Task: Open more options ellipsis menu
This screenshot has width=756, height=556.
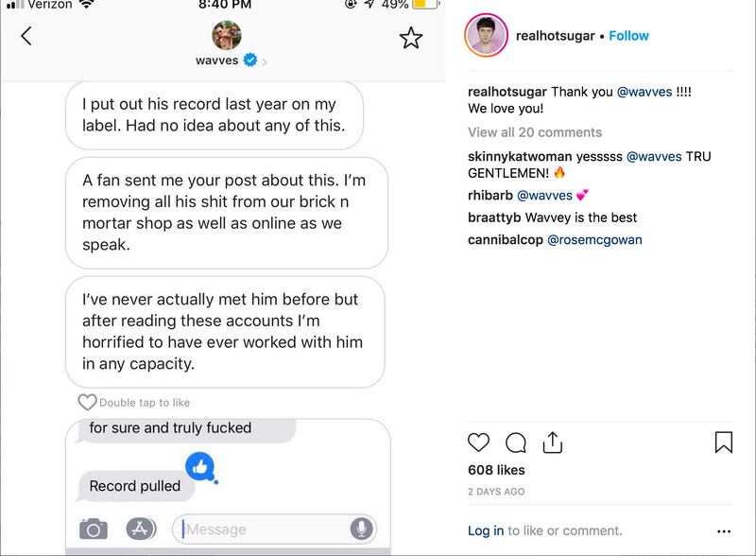Action: tap(724, 531)
